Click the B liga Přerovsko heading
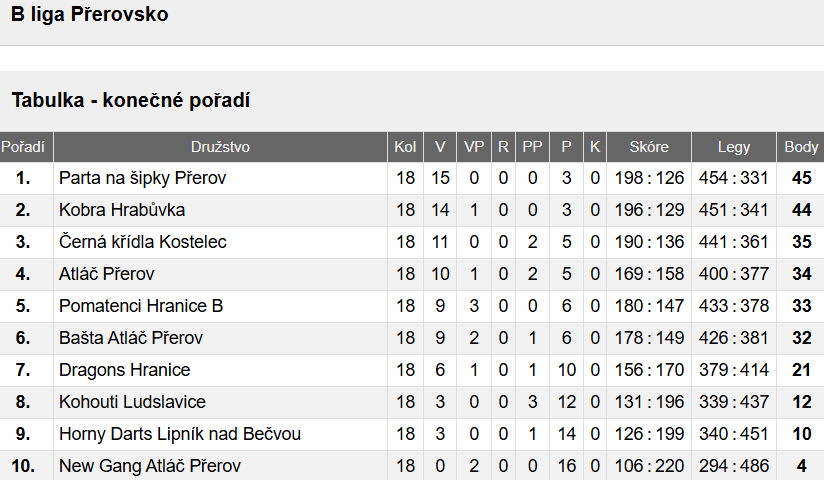This screenshot has height=480, width=824. [89, 14]
